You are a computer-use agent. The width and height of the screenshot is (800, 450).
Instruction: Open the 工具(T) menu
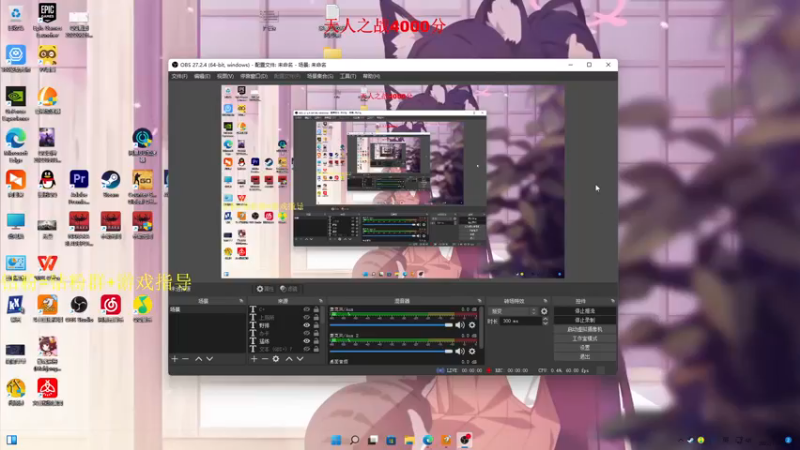tap(348, 76)
